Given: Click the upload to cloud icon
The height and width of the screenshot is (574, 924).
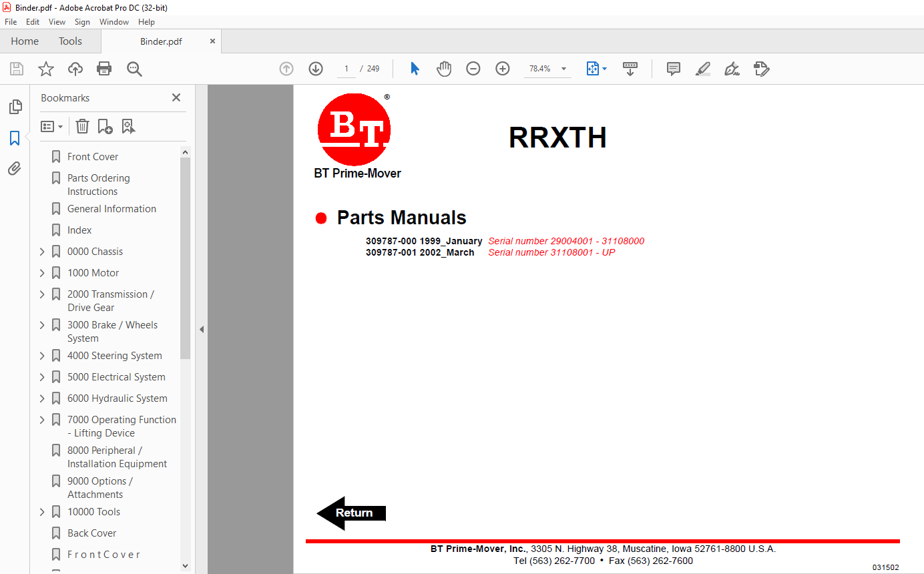Looking at the screenshot, I should 75,69.
